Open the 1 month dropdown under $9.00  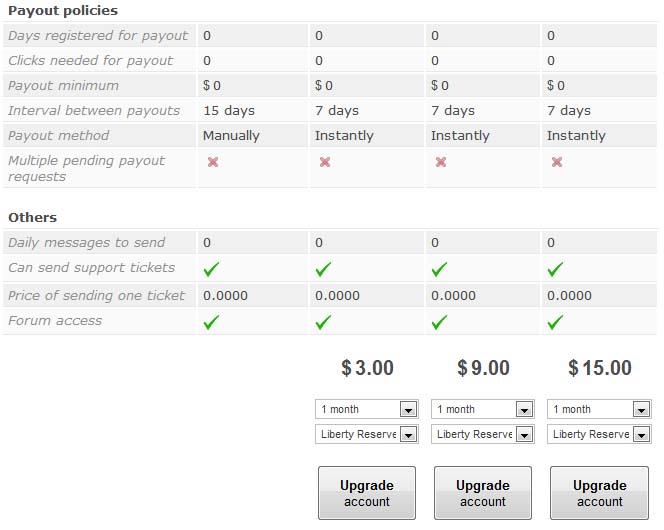483,409
